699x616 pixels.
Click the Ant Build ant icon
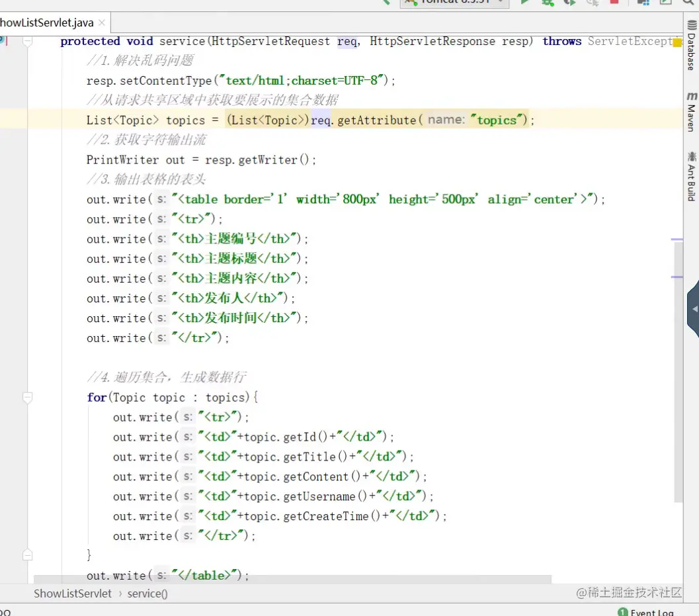692,157
